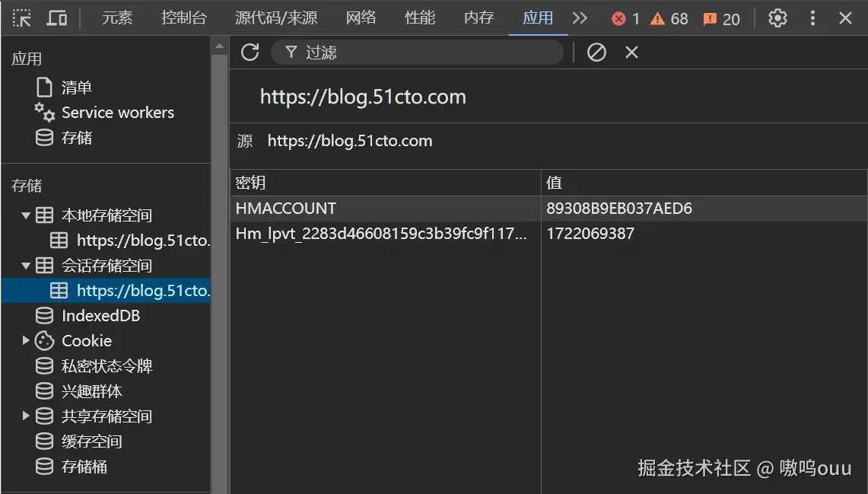Click the database icon beside 存储
The width and height of the screenshot is (868, 494).
pyautogui.click(x=44, y=138)
